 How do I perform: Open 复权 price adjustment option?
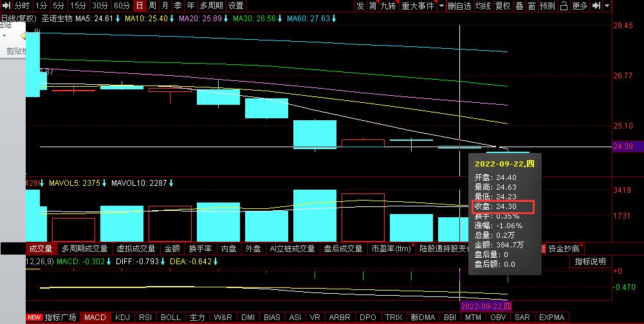[502, 6]
